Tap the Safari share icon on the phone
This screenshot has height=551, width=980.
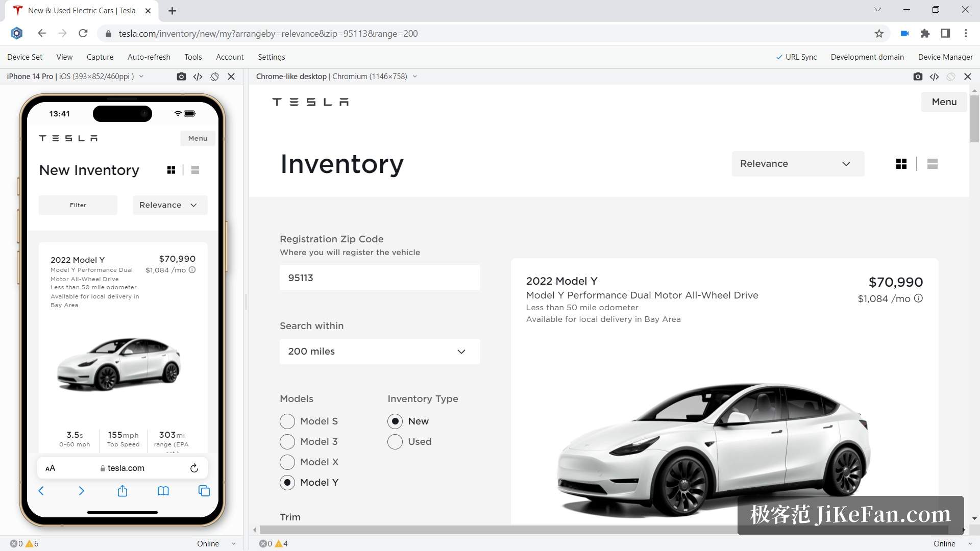pos(122,491)
